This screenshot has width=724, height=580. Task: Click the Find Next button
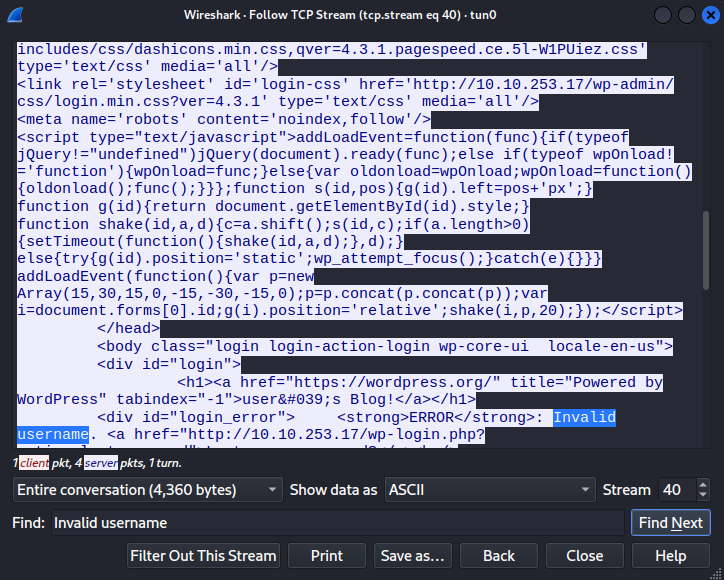click(x=670, y=523)
